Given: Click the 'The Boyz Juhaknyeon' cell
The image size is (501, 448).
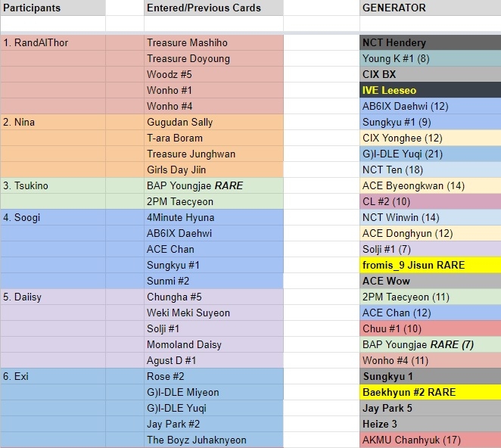Looking at the screenshot, I should point(213,440).
